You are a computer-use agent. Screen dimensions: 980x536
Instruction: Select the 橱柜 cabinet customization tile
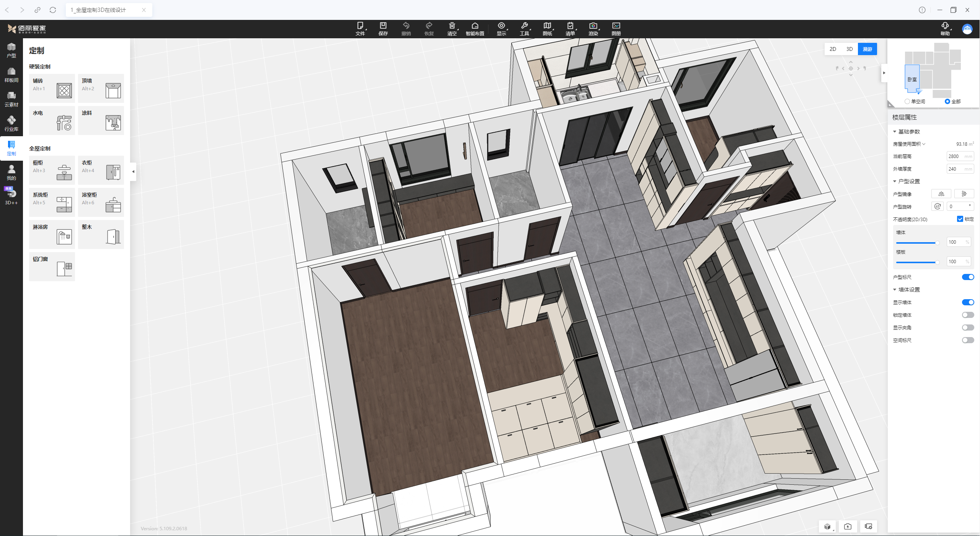pos(52,170)
